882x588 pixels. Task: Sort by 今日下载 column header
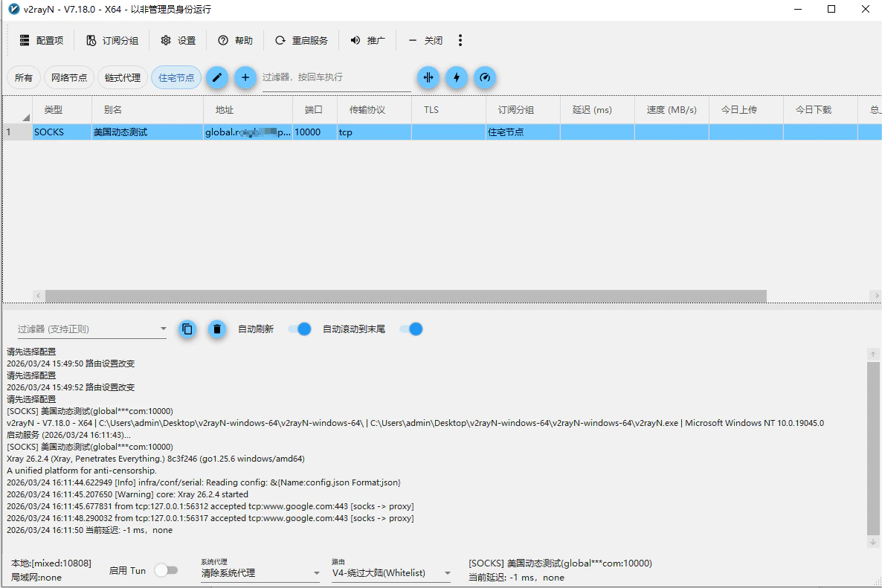(820, 109)
